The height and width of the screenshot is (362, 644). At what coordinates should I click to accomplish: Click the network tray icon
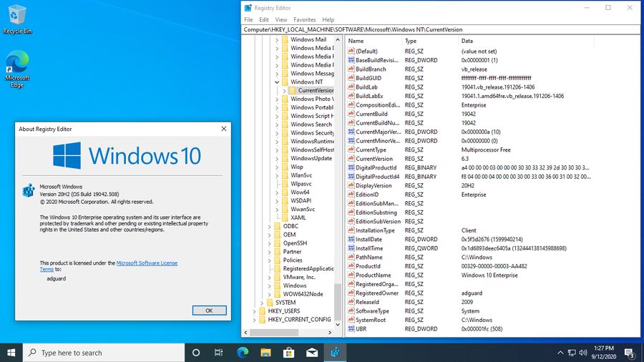click(572, 353)
